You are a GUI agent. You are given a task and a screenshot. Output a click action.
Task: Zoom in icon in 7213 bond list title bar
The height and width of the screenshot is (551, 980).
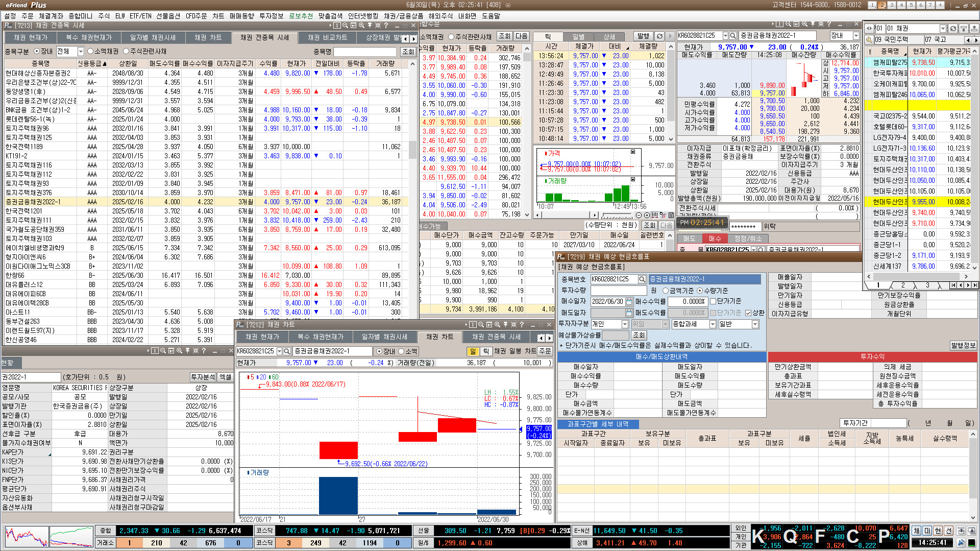click(361, 25)
